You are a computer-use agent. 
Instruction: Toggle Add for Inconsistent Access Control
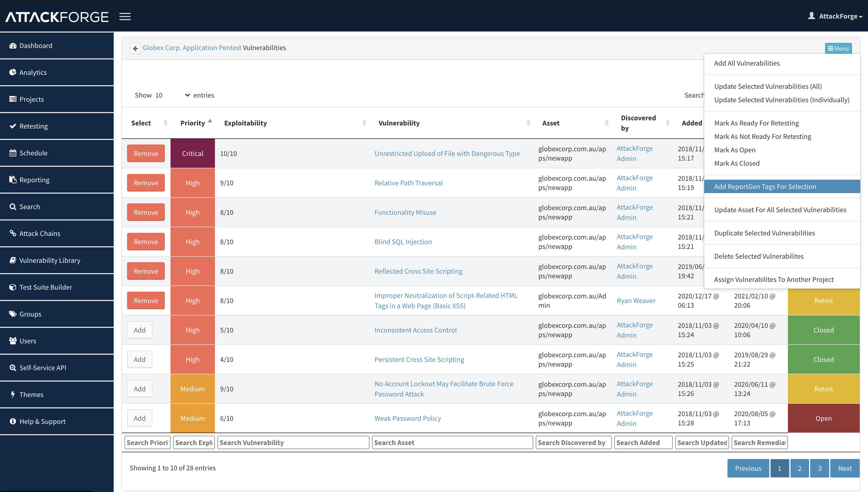click(x=139, y=330)
